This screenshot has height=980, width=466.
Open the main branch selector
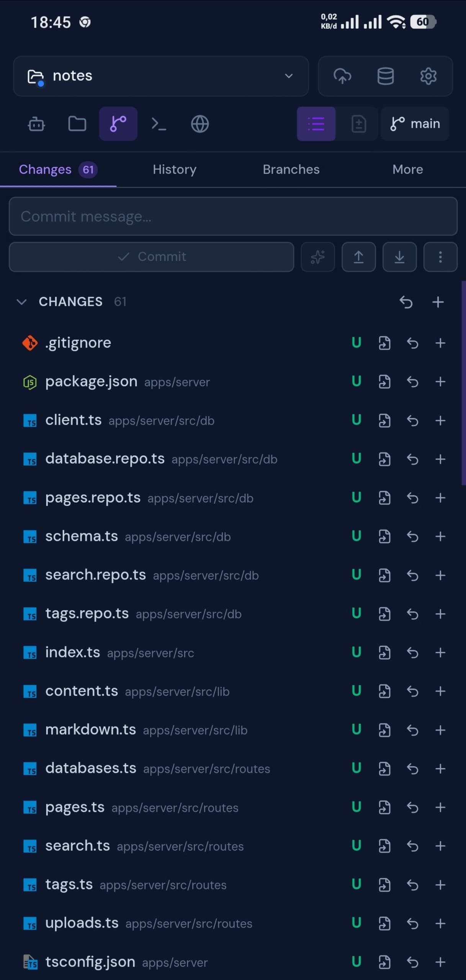click(415, 124)
